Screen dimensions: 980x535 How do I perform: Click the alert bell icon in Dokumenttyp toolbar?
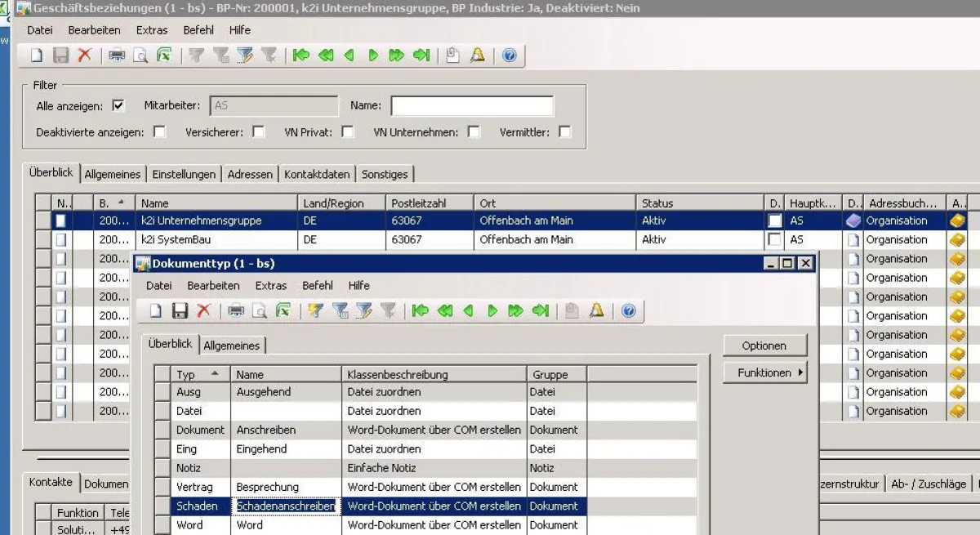coord(597,310)
